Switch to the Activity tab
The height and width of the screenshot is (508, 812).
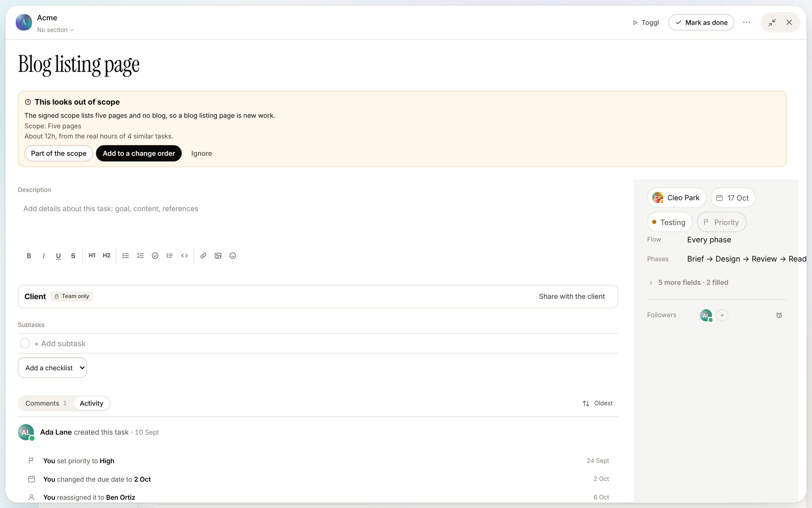(91, 403)
